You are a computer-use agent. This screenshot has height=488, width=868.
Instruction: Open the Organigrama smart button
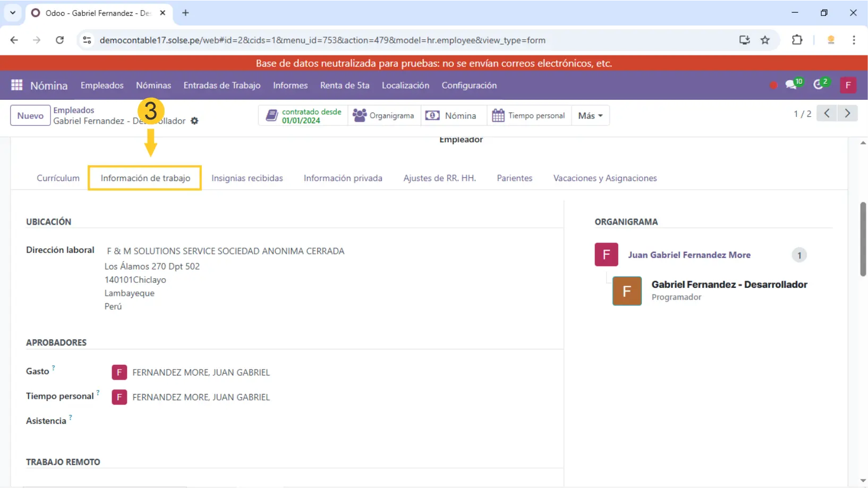[384, 116]
